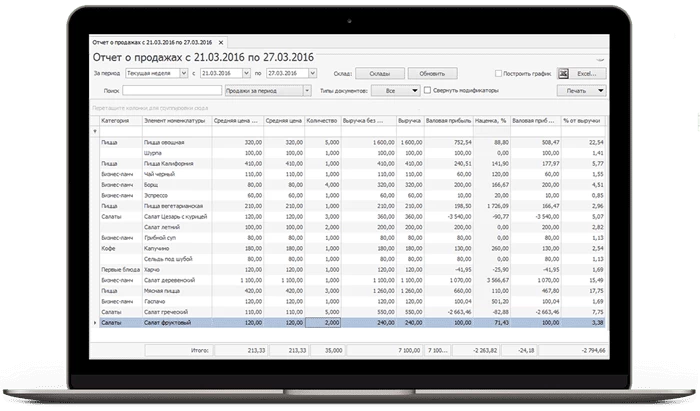Enable the 'Построить график' checkbox
This screenshot has height=411, width=700.
coord(499,74)
